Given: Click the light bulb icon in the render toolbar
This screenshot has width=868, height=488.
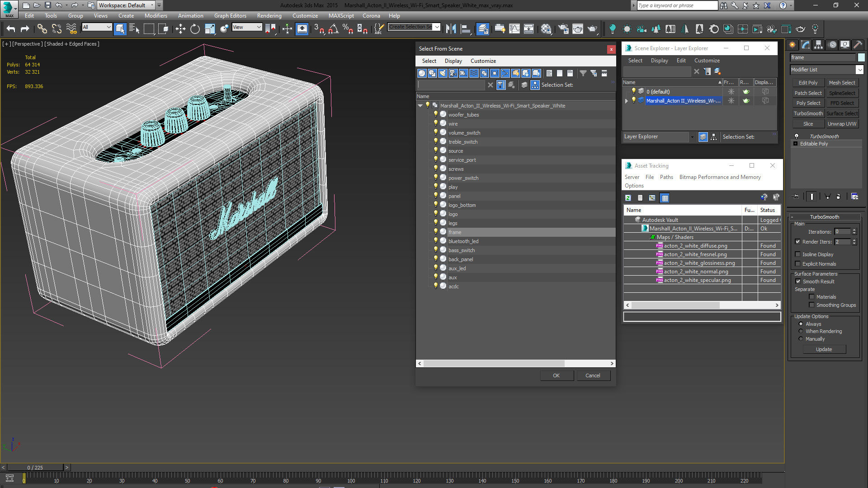Looking at the screenshot, I should (x=612, y=29).
